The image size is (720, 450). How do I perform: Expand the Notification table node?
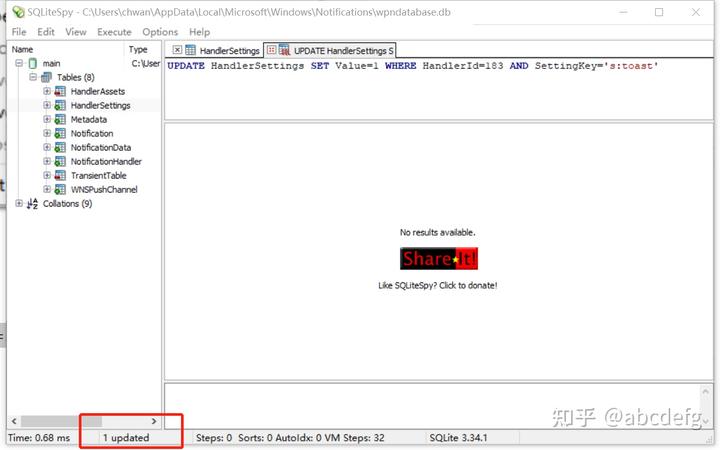tap(47, 133)
